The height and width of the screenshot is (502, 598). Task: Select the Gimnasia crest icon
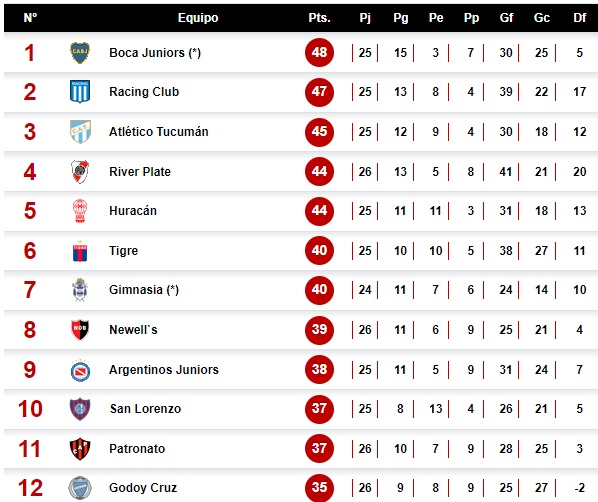coord(80,290)
